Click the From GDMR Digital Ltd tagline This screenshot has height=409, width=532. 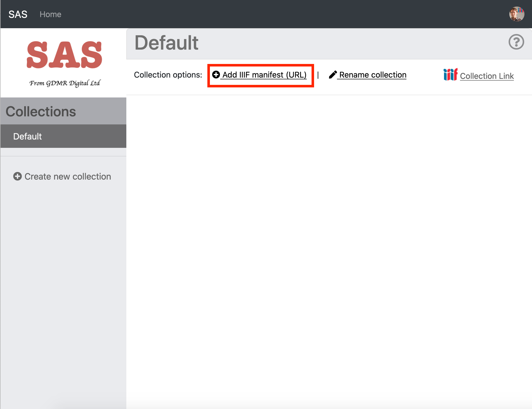pos(65,83)
